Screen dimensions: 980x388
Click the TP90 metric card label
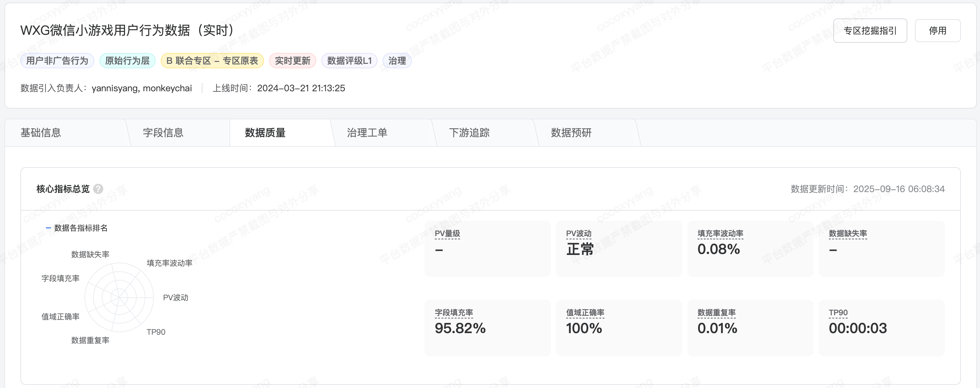coord(838,313)
